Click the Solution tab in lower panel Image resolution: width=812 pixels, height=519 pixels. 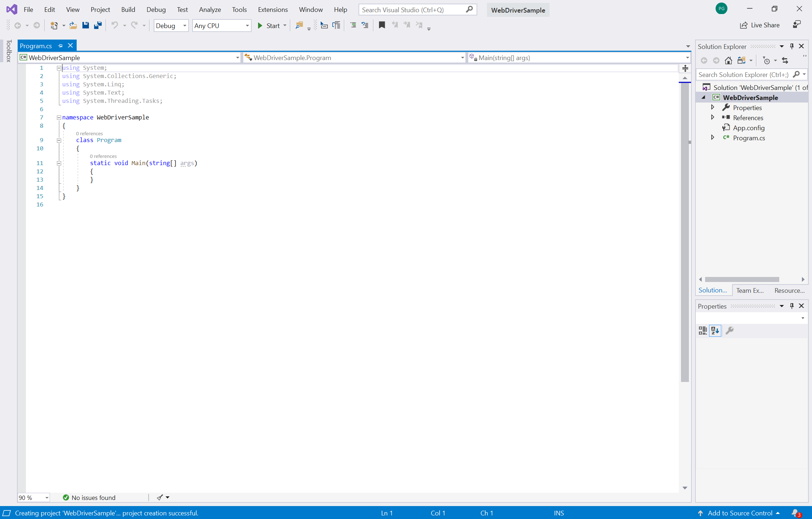point(713,290)
